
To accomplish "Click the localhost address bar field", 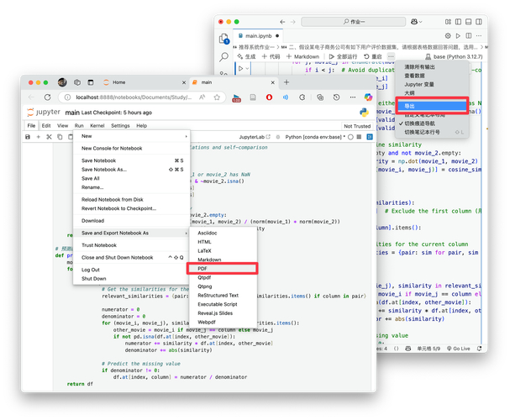I will pos(134,97).
